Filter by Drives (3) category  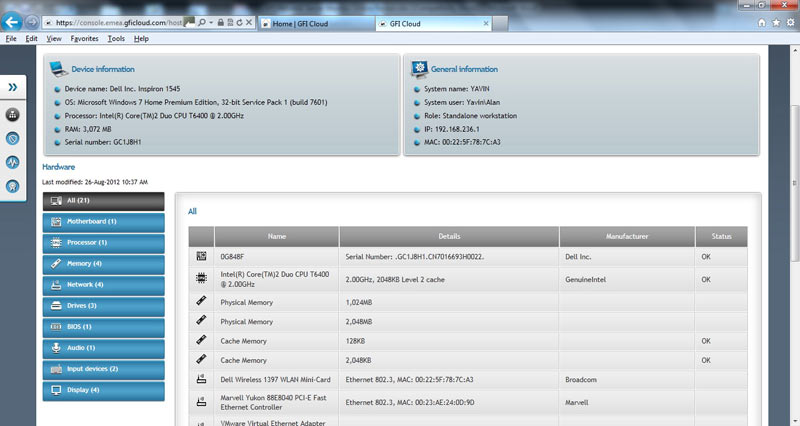pyautogui.click(x=104, y=306)
